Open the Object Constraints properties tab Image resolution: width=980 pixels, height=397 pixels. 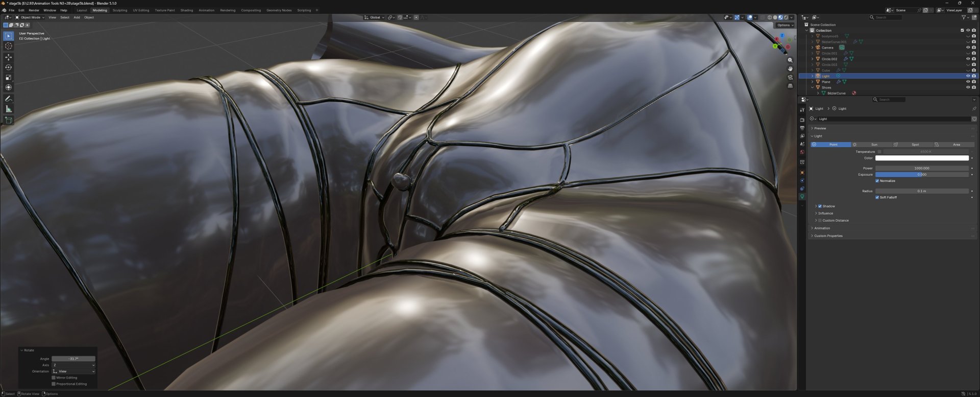pos(802,189)
